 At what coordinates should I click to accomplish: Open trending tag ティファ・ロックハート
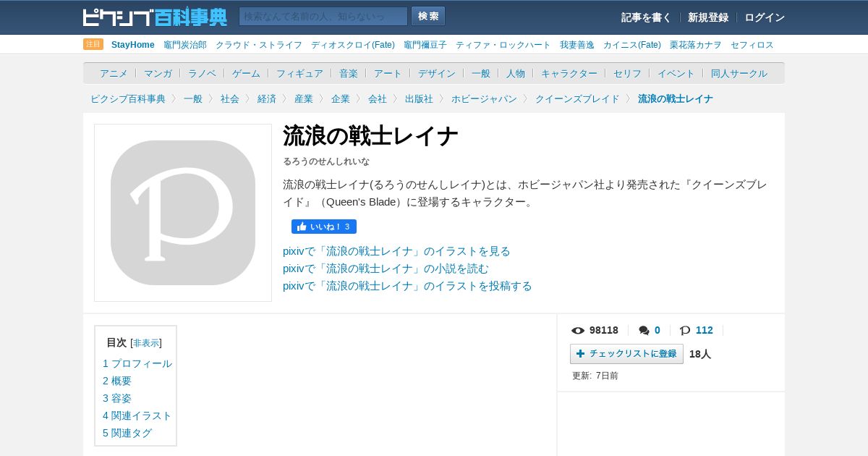click(x=503, y=45)
